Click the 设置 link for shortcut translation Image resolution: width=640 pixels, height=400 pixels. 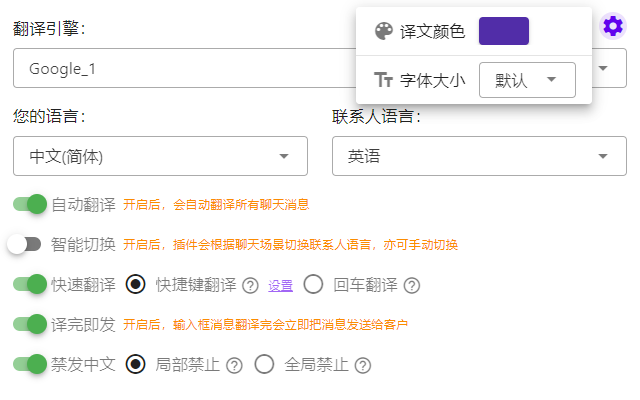pyautogui.click(x=280, y=286)
